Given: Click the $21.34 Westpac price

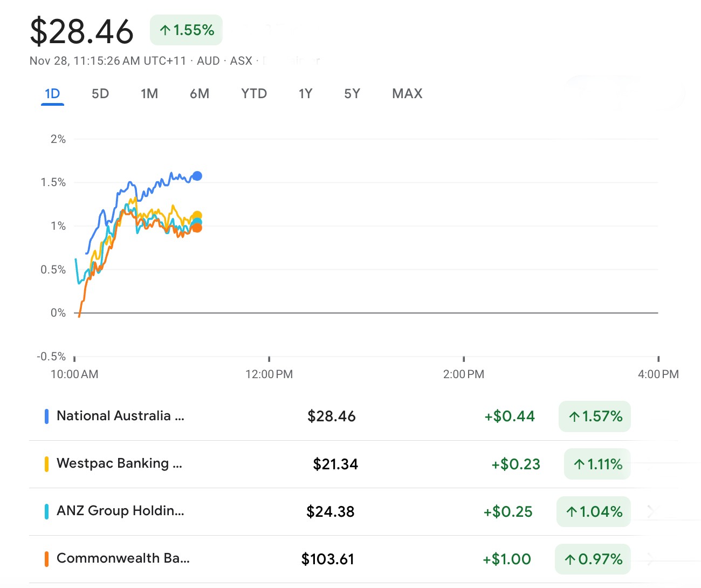Looking at the screenshot, I should [x=335, y=464].
